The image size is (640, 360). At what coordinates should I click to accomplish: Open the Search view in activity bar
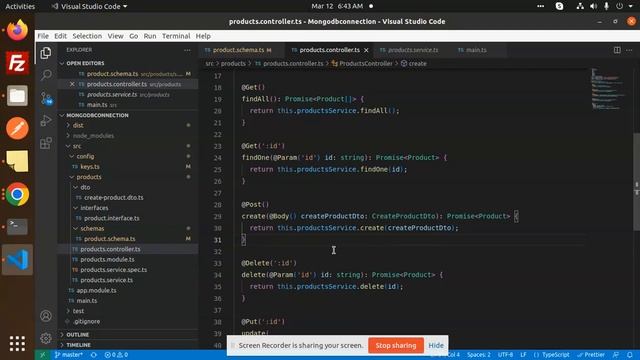coord(46,75)
